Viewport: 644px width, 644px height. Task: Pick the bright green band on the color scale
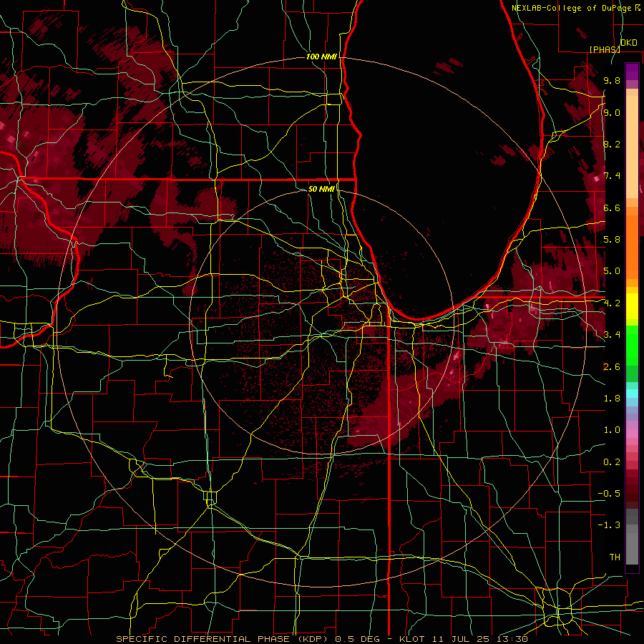(x=632, y=345)
